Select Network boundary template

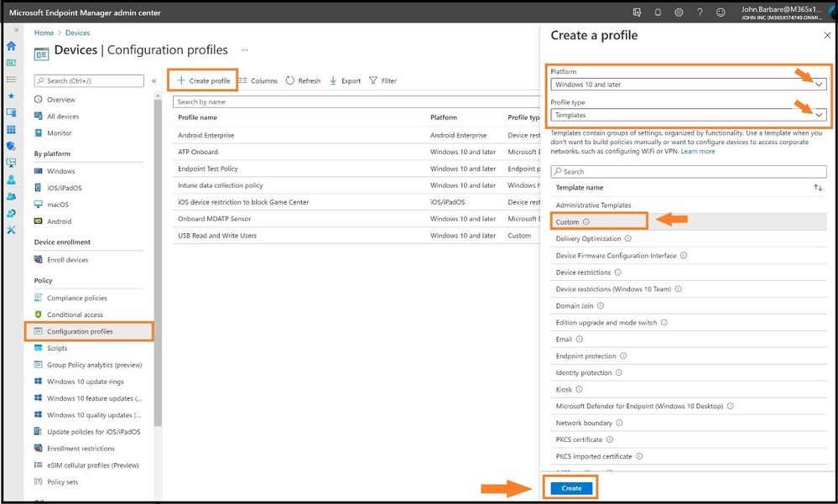pyautogui.click(x=689, y=423)
